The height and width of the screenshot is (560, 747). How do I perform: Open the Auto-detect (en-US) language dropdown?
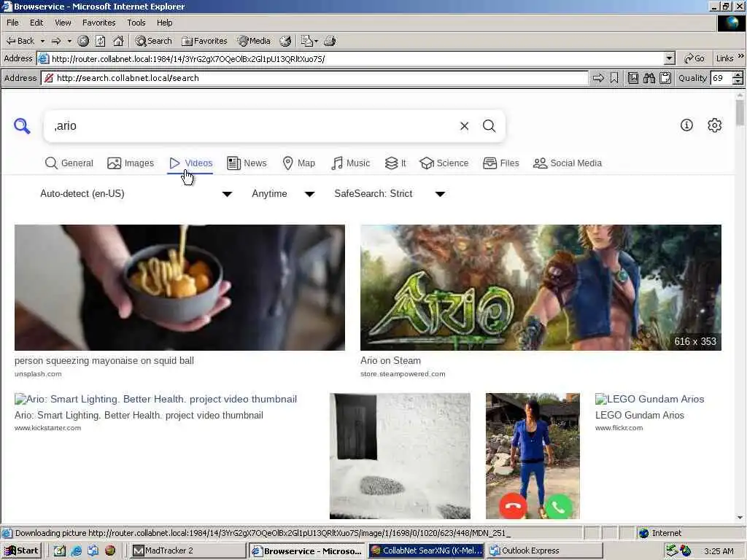tap(136, 194)
